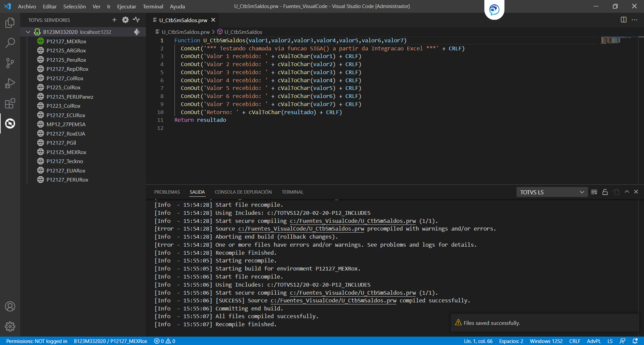The width and height of the screenshot is (644, 345).
Task: Open output log in editor
Action: [x=616, y=192]
